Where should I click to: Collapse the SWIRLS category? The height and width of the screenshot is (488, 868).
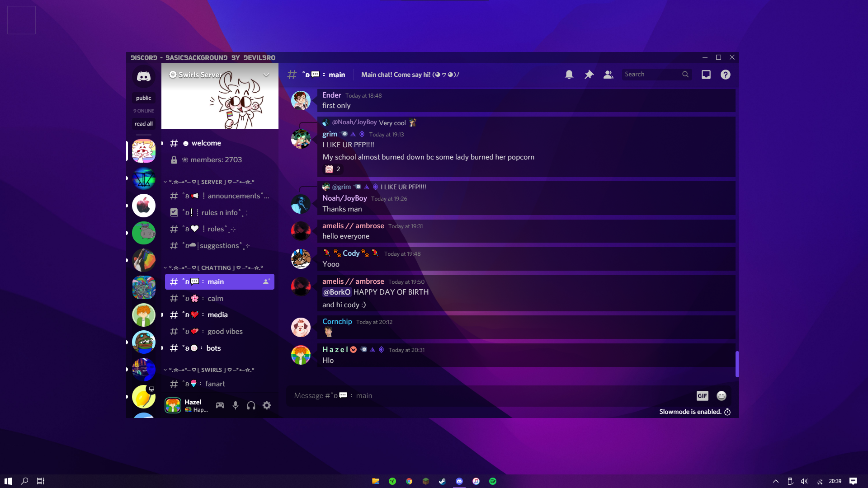tap(209, 370)
